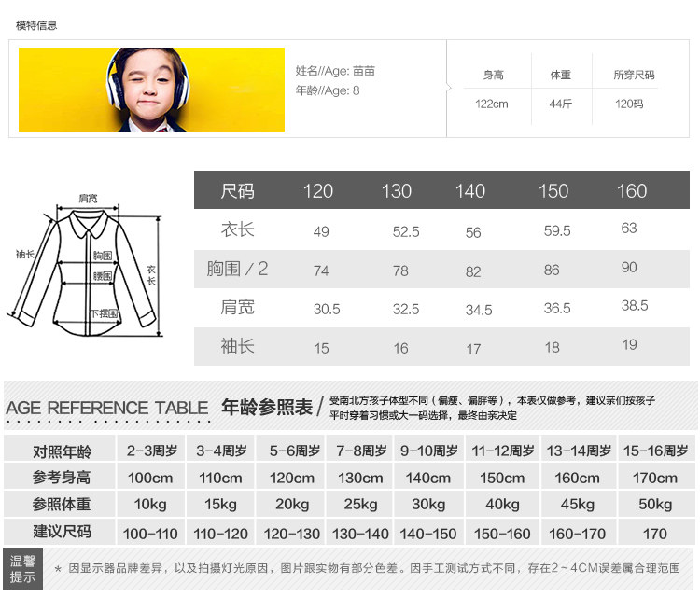700x597 pixels.
Task: Click the 年龄参照表 heading
Action: (x=267, y=408)
